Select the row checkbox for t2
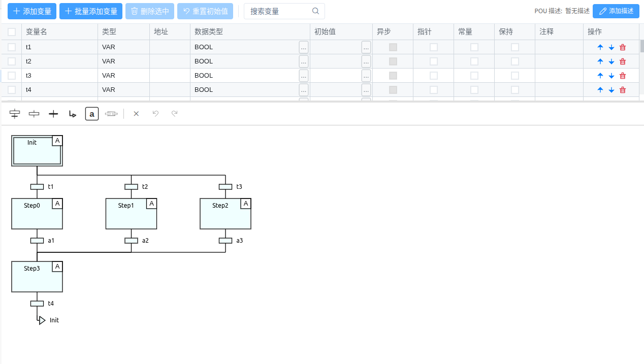 (x=12, y=61)
